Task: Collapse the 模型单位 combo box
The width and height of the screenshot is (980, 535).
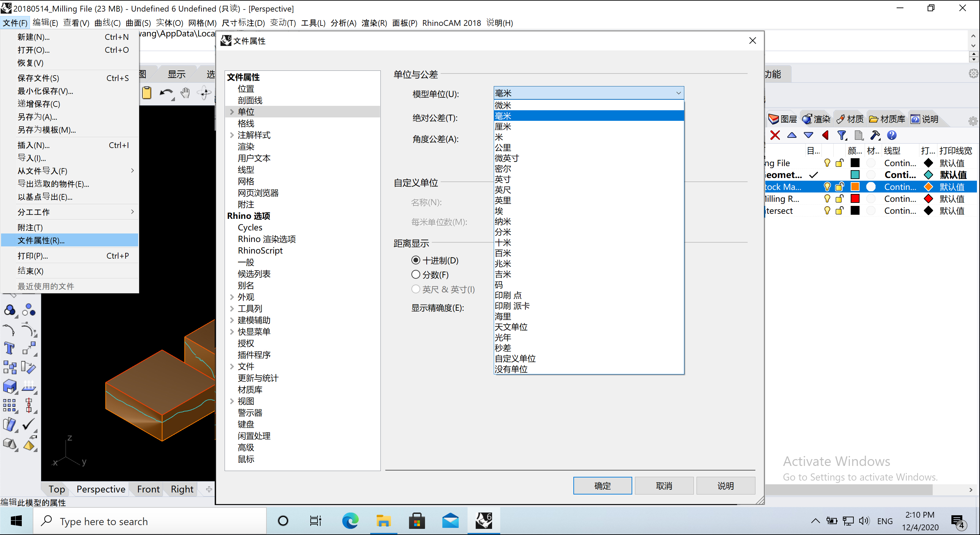Action: click(x=678, y=93)
